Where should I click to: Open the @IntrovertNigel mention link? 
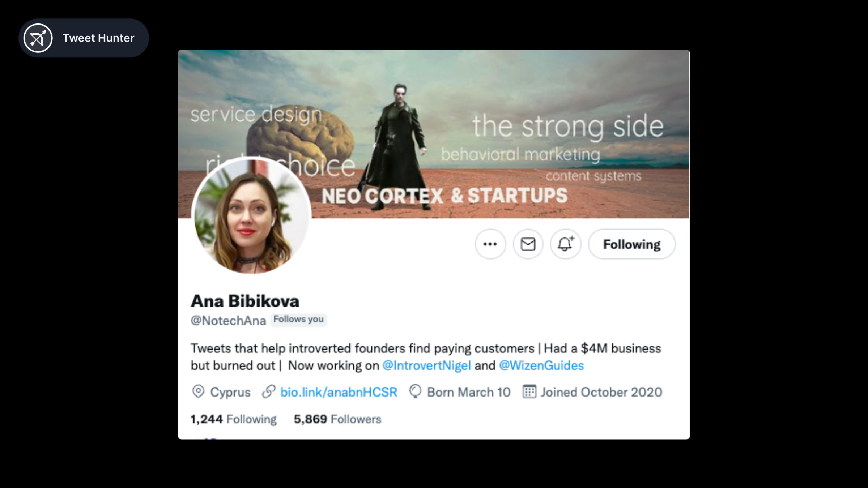coord(426,365)
